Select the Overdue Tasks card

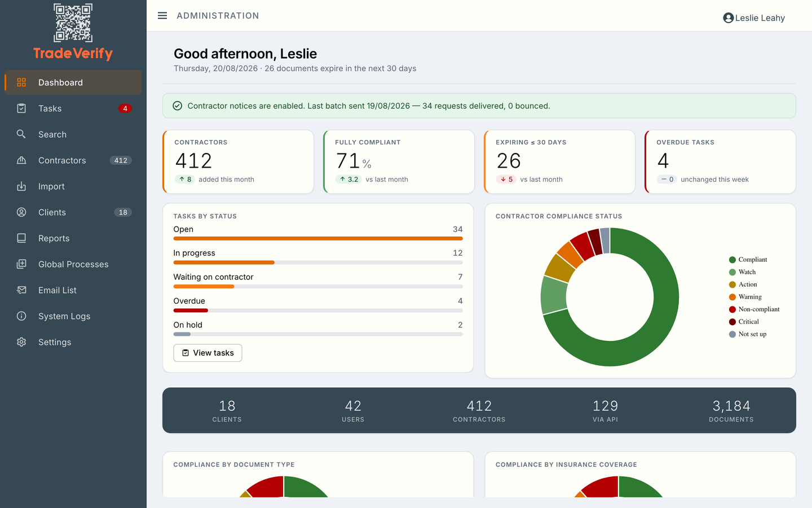click(720, 162)
